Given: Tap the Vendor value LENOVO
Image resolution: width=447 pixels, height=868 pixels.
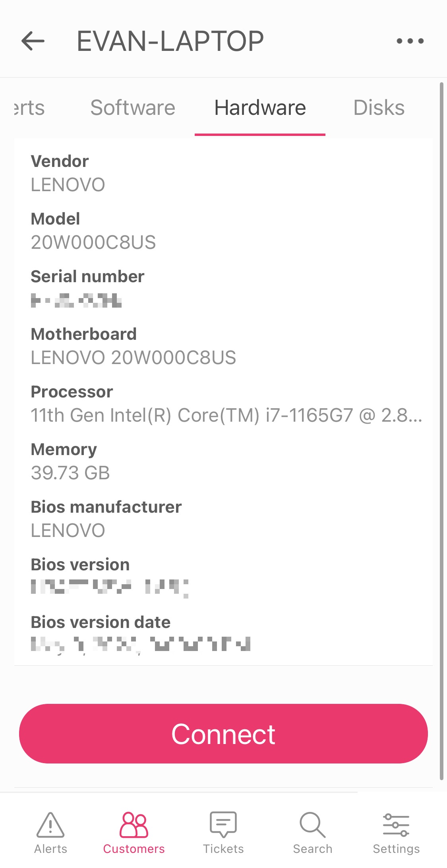Looking at the screenshot, I should tap(68, 185).
